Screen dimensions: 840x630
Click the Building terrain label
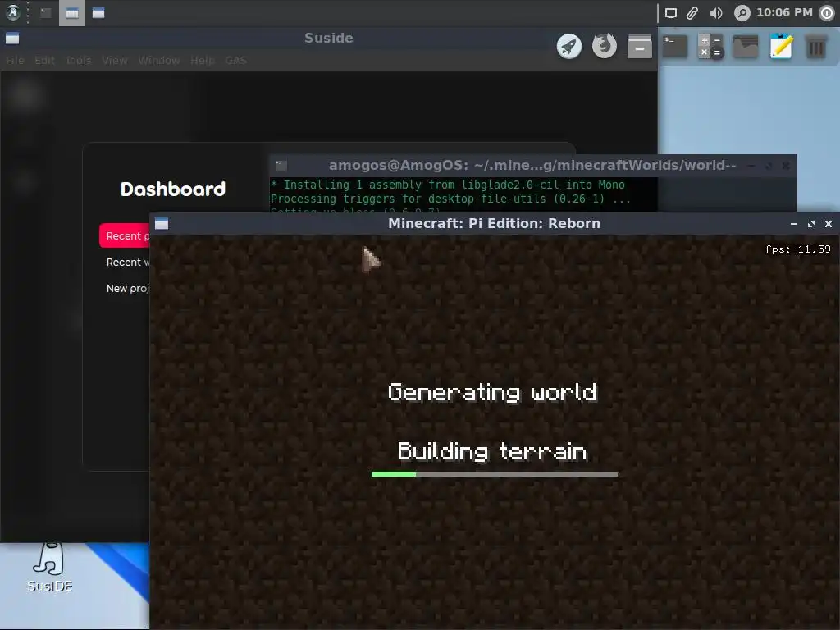pos(492,451)
